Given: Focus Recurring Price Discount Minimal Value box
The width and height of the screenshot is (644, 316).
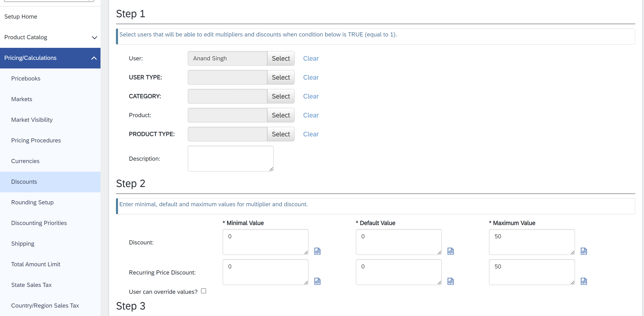Looking at the screenshot, I should [x=266, y=272].
